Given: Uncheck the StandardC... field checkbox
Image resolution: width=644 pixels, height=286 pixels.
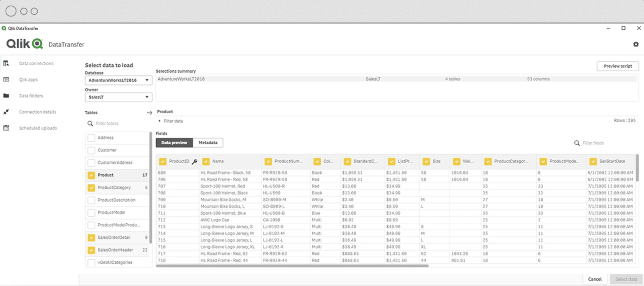Looking at the screenshot, I should click(347, 162).
